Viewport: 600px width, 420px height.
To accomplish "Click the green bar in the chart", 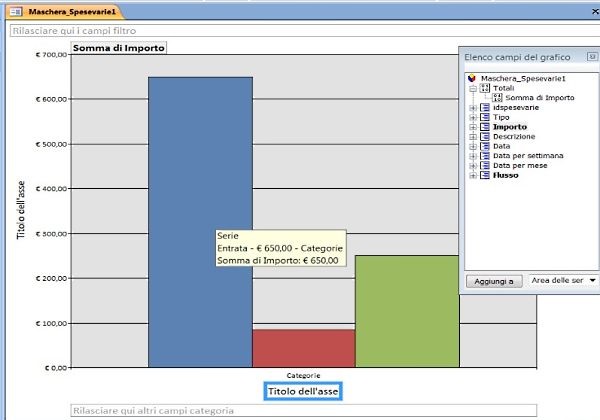I will (405, 310).
